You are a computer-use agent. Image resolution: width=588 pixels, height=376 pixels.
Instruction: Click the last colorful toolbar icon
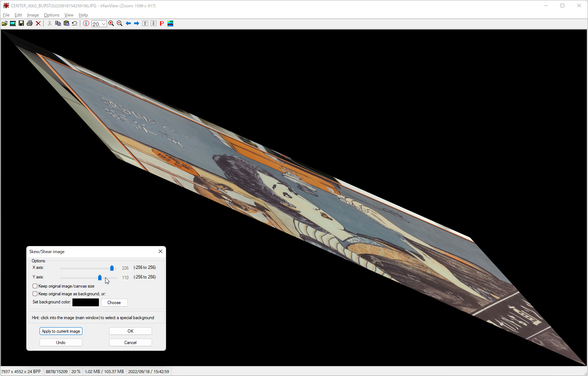point(170,23)
